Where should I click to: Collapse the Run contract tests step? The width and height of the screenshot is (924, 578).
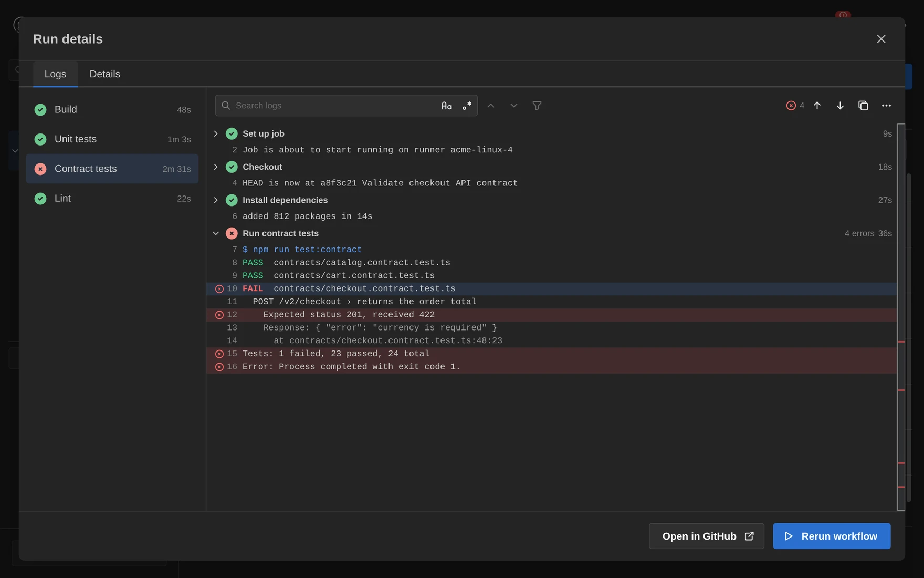pyautogui.click(x=216, y=233)
